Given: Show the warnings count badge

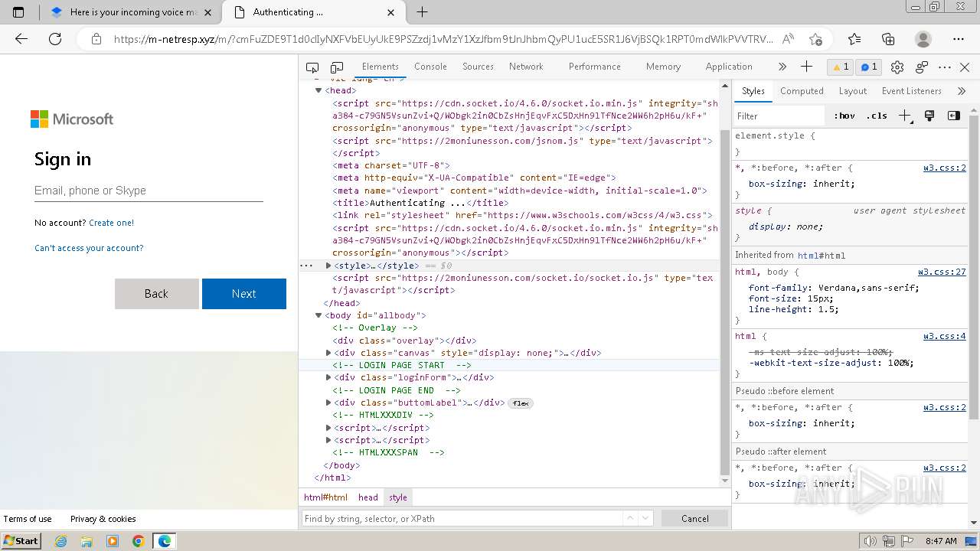Looking at the screenshot, I should (841, 67).
